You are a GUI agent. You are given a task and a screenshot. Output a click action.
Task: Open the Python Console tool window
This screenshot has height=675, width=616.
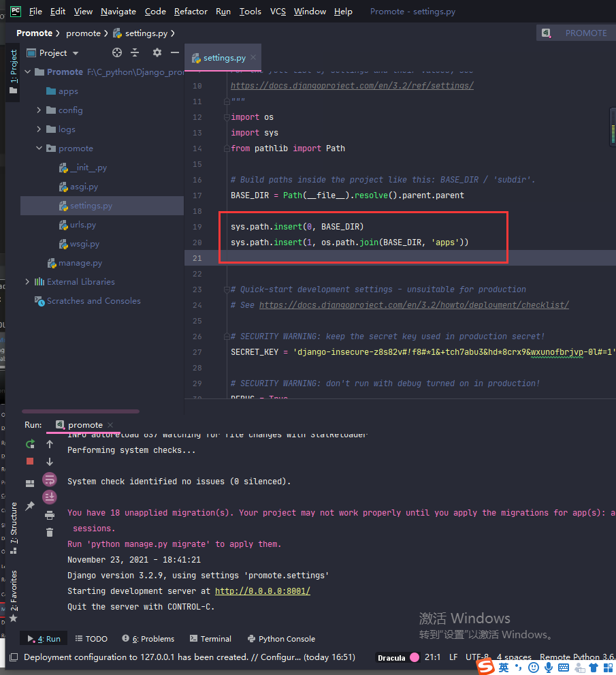click(x=282, y=639)
